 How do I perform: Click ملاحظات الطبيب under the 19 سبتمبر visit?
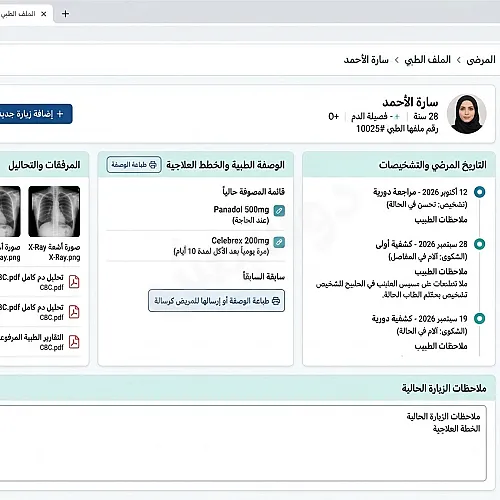441,346
